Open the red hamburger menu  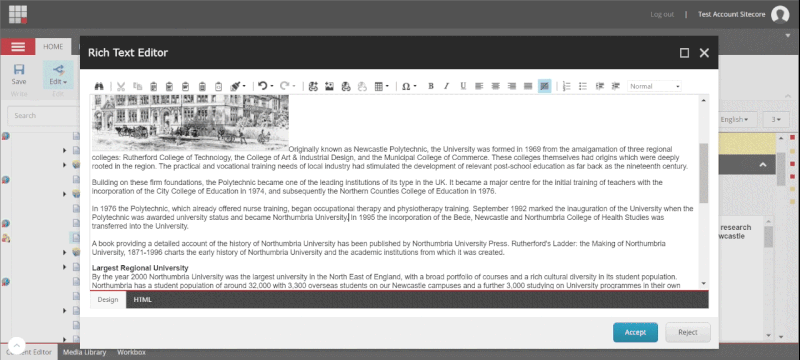[18, 47]
